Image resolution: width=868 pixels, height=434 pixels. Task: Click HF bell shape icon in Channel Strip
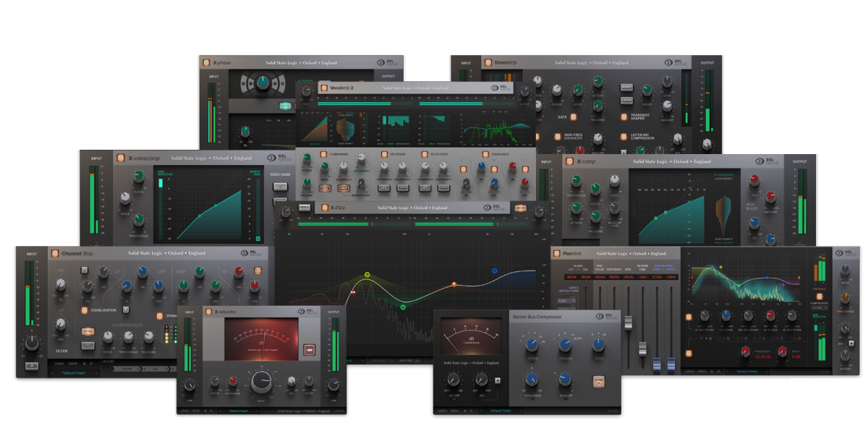(x=258, y=271)
